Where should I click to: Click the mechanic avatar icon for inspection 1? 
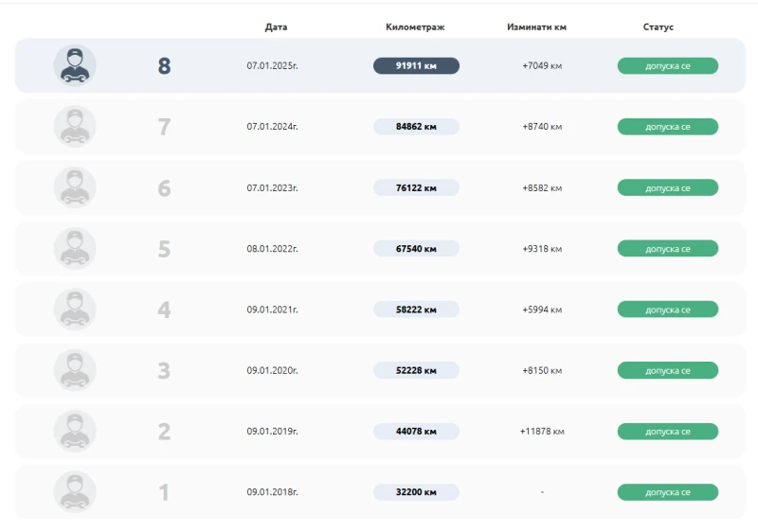[x=74, y=492]
